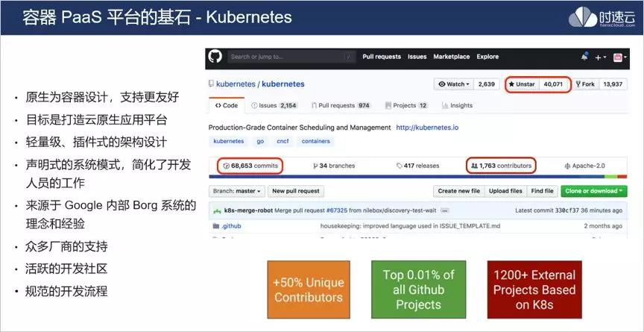Open the user avatar menu

(x=619, y=57)
